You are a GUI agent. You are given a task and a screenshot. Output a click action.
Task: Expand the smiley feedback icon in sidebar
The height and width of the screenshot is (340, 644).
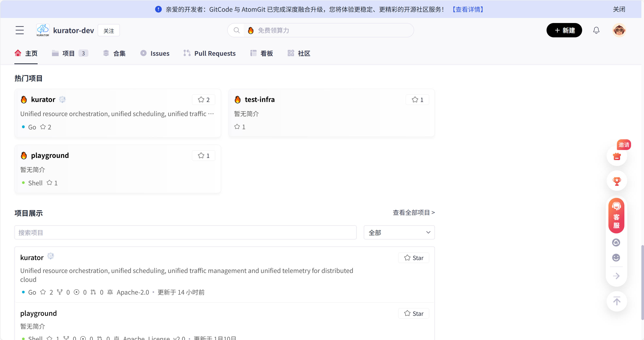point(616,258)
